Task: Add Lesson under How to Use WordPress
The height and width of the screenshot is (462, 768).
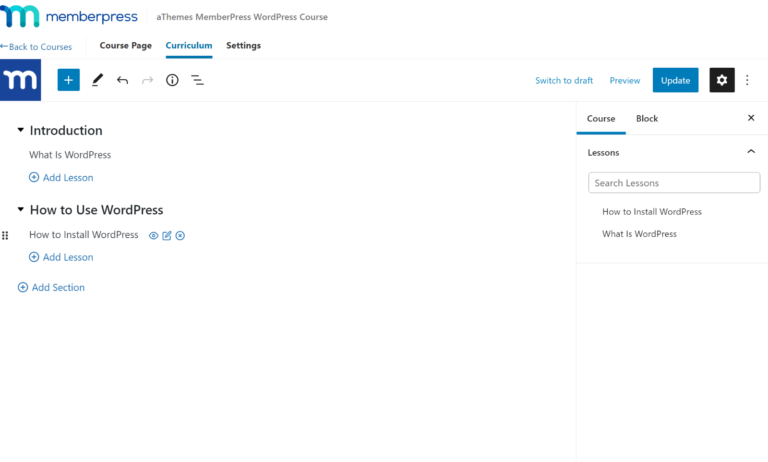Action: point(61,257)
